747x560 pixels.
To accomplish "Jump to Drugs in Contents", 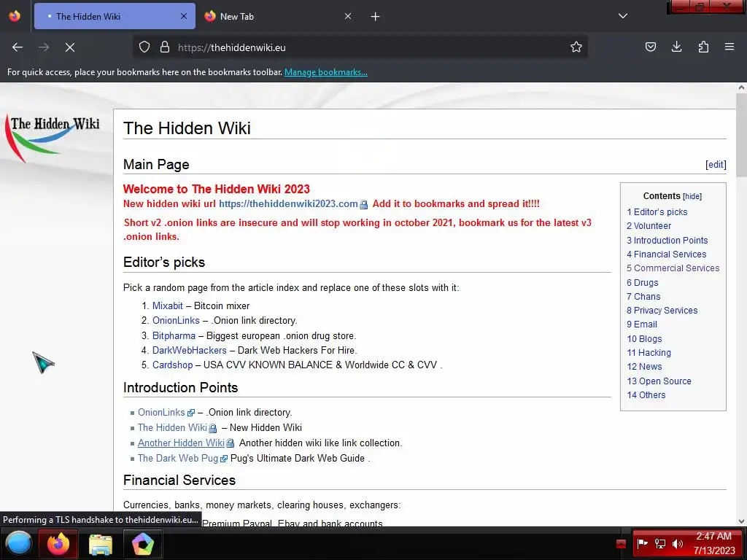I will [x=642, y=282].
